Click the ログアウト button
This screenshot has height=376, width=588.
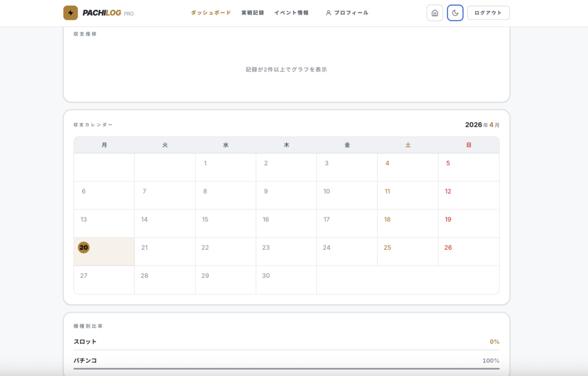click(488, 13)
